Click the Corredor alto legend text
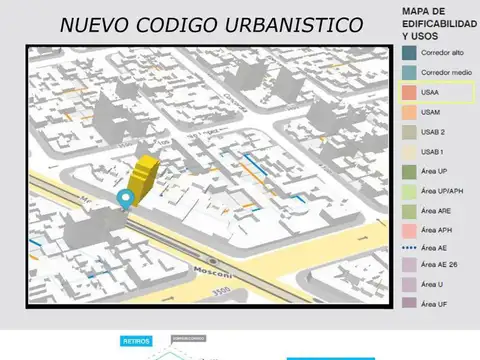The height and width of the screenshot is (360, 480). tap(442, 53)
